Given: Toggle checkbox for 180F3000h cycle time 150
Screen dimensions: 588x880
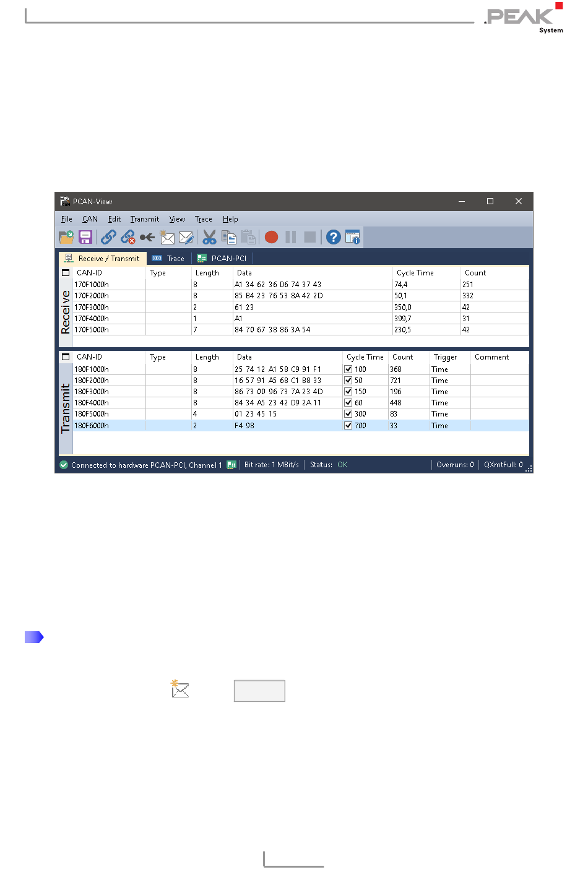Looking at the screenshot, I should click(348, 392).
